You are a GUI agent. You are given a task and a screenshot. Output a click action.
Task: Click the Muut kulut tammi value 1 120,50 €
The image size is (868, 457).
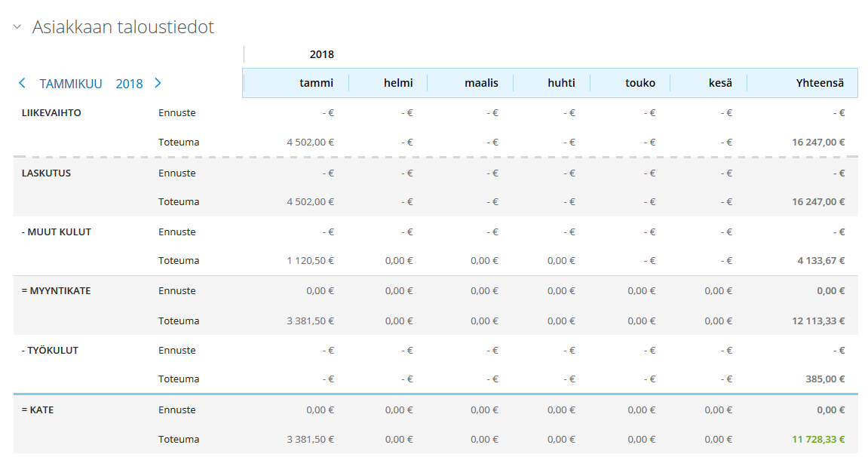[311, 261]
